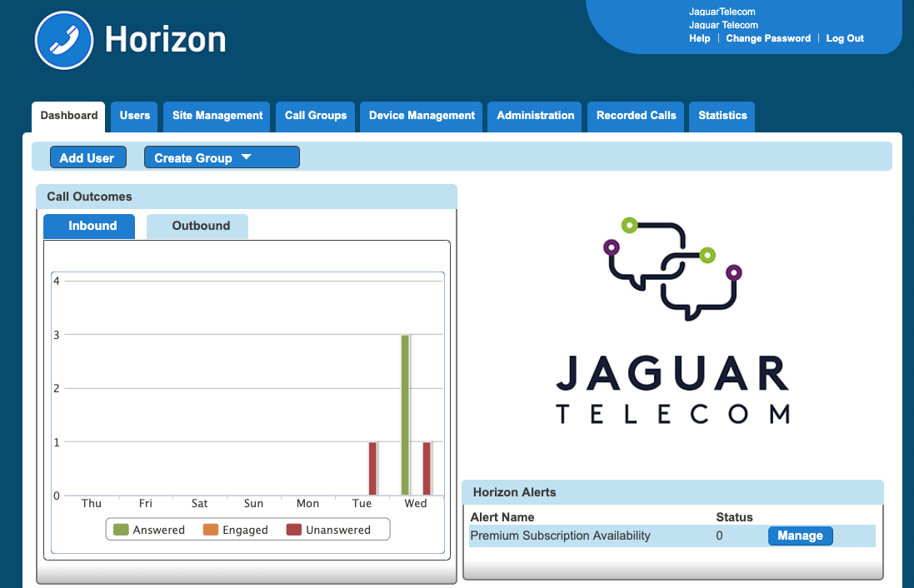View the Recorded Calls tab
Image resolution: width=914 pixels, height=588 pixels.
(637, 116)
